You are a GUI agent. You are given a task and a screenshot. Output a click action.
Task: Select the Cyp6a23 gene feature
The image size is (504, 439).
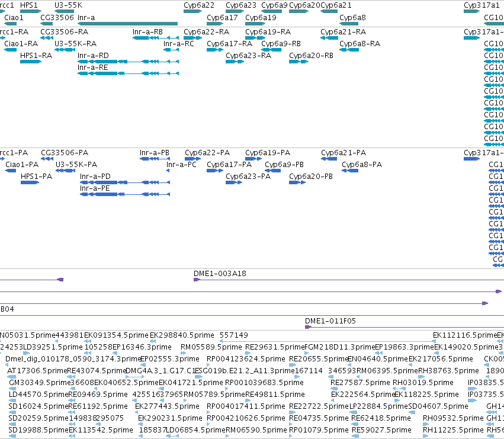pos(235,11)
